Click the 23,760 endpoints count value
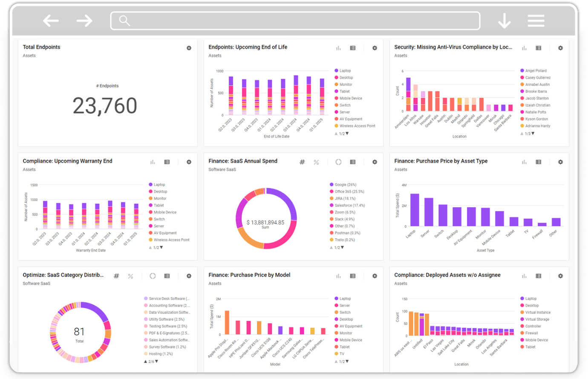Viewport: 588px width, 379px height. pyautogui.click(x=105, y=106)
